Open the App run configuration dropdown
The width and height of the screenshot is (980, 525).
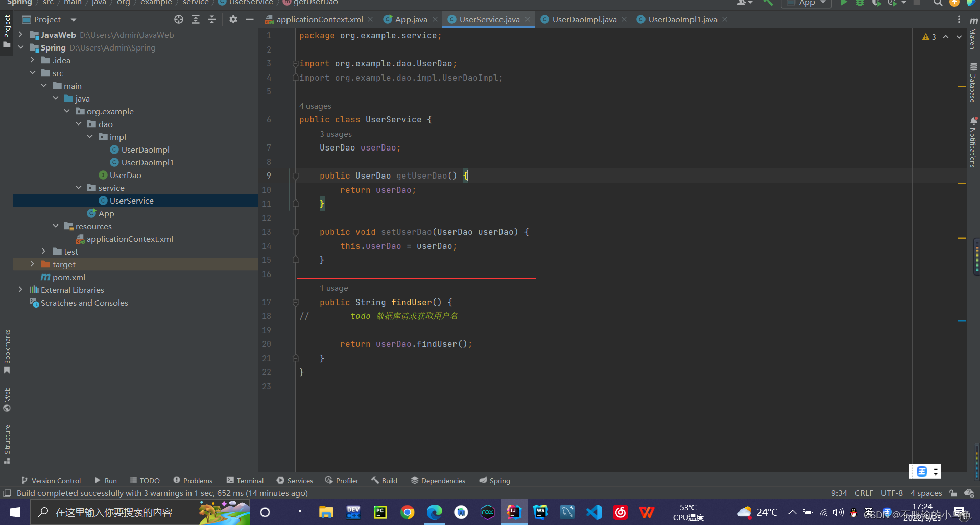pos(806,3)
